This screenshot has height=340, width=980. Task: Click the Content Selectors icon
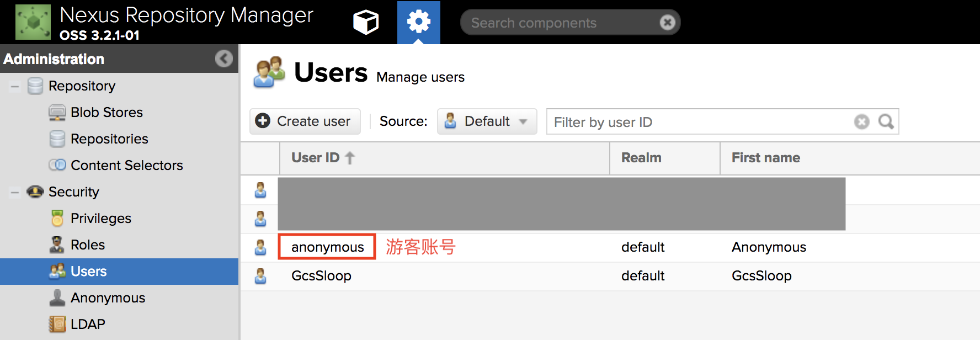click(x=57, y=165)
